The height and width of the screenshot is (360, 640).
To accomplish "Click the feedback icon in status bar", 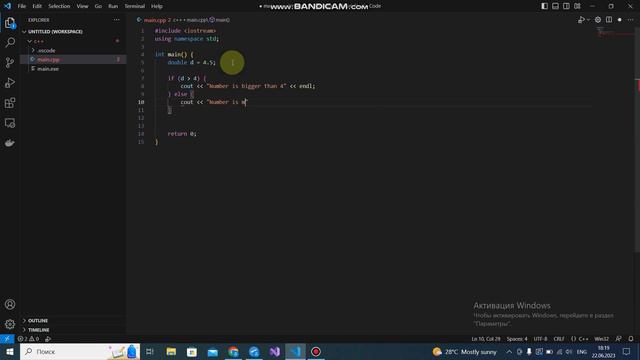I will [x=618, y=339].
